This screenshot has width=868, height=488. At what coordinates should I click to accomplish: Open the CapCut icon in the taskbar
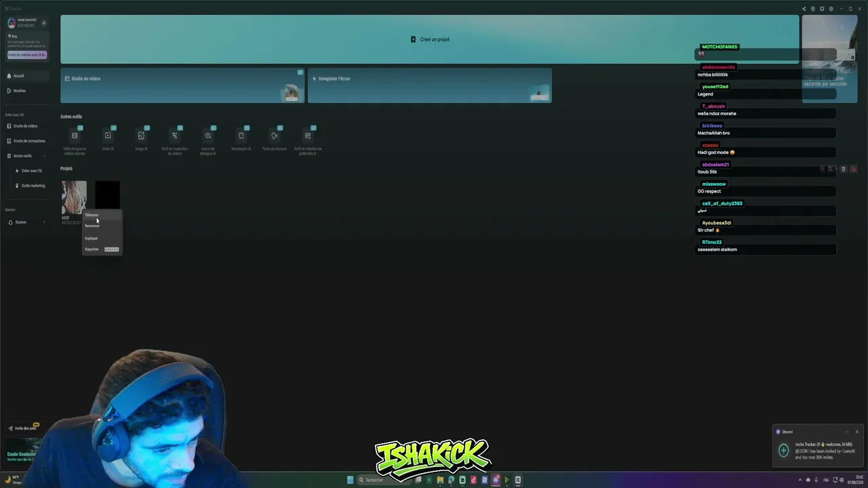[x=517, y=480]
